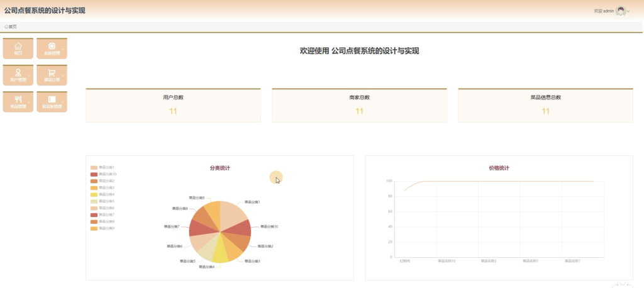This screenshot has width=644, height=288.
Task: Click the 用户总数 card value 11
Action: click(x=173, y=111)
